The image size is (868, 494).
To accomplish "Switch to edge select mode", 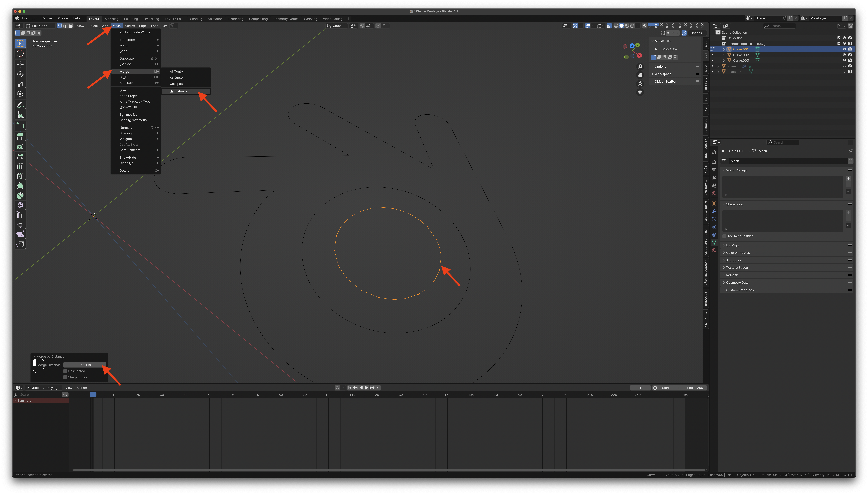I will point(65,26).
